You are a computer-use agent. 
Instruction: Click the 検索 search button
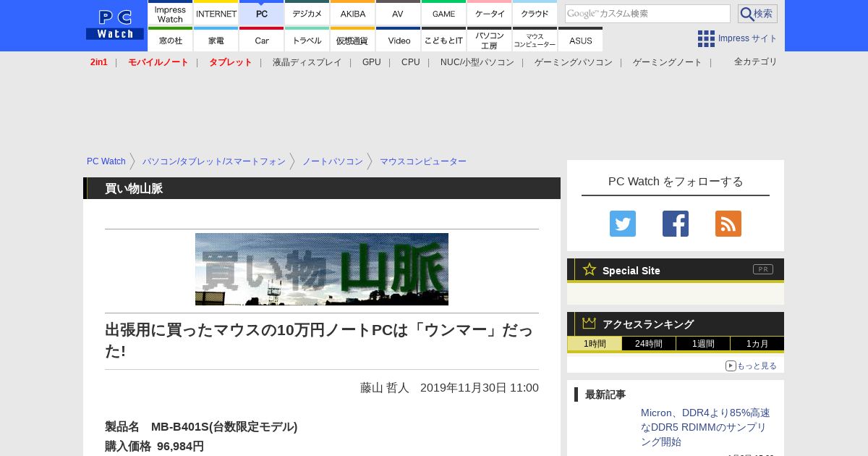coord(757,14)
